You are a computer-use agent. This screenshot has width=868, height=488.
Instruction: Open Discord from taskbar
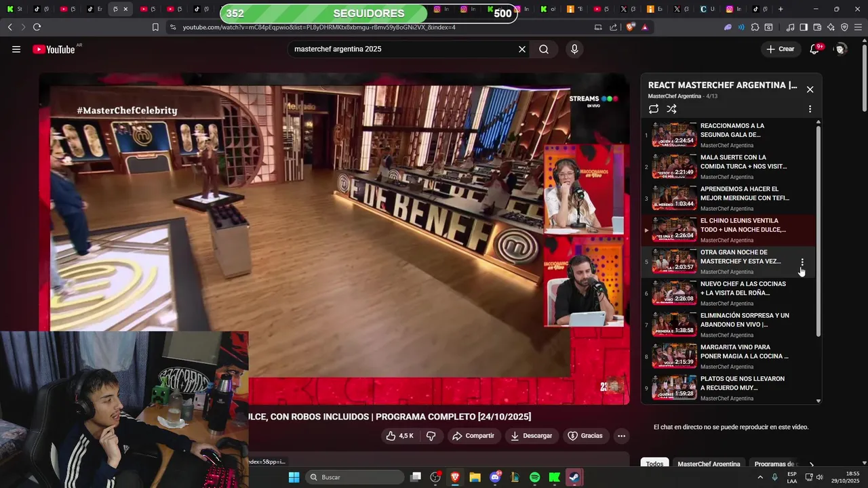tap(495, 477)
